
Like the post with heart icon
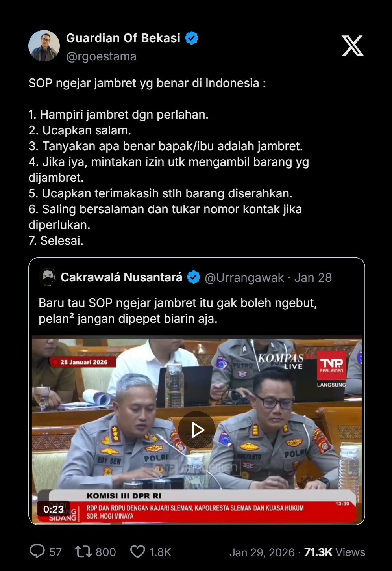[138, 552]
